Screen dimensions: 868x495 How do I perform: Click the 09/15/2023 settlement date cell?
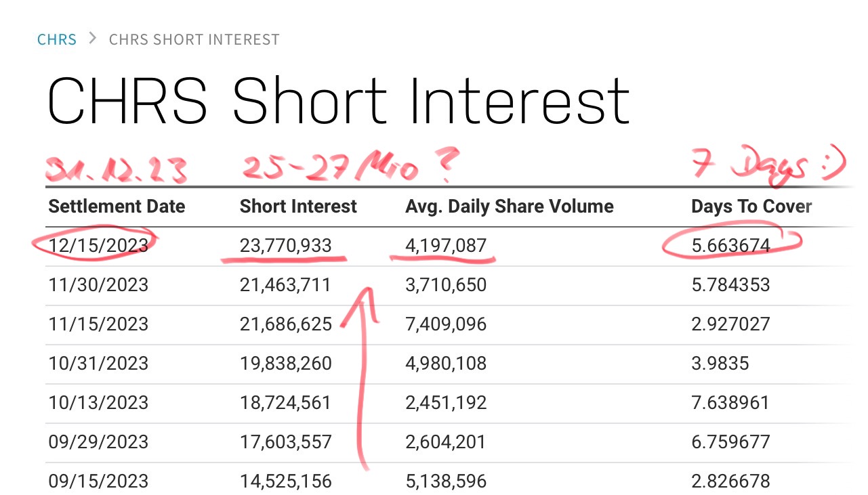98,481
